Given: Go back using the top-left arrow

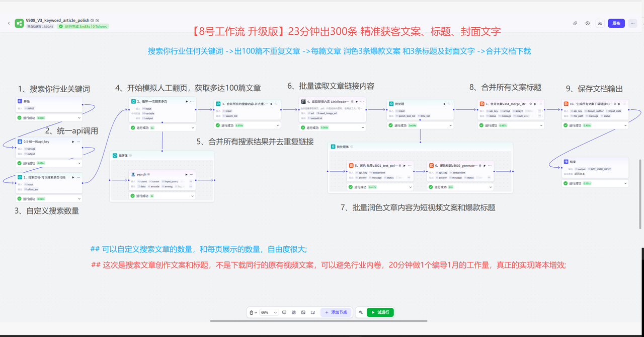Looking at the screenshot, I should 9,23.
